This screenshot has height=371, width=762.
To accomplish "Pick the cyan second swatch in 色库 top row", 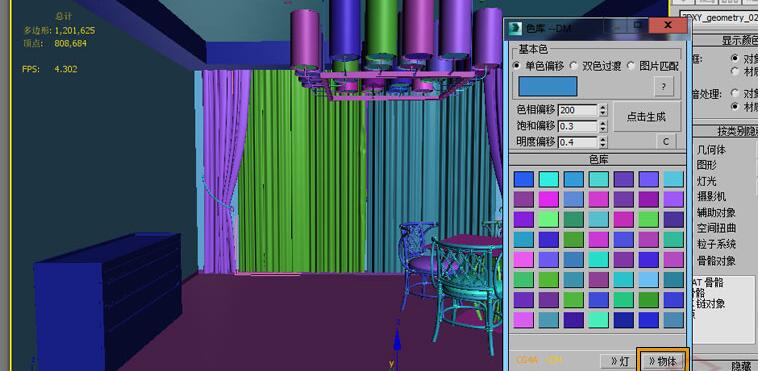I will click(548, 179).
